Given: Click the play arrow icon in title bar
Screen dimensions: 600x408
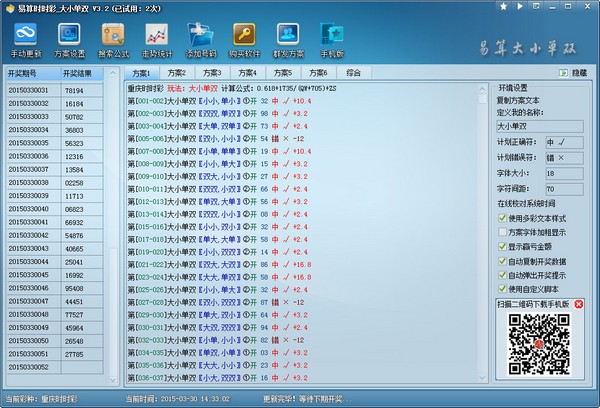Looking at the screenshot, I should [520, 6].
